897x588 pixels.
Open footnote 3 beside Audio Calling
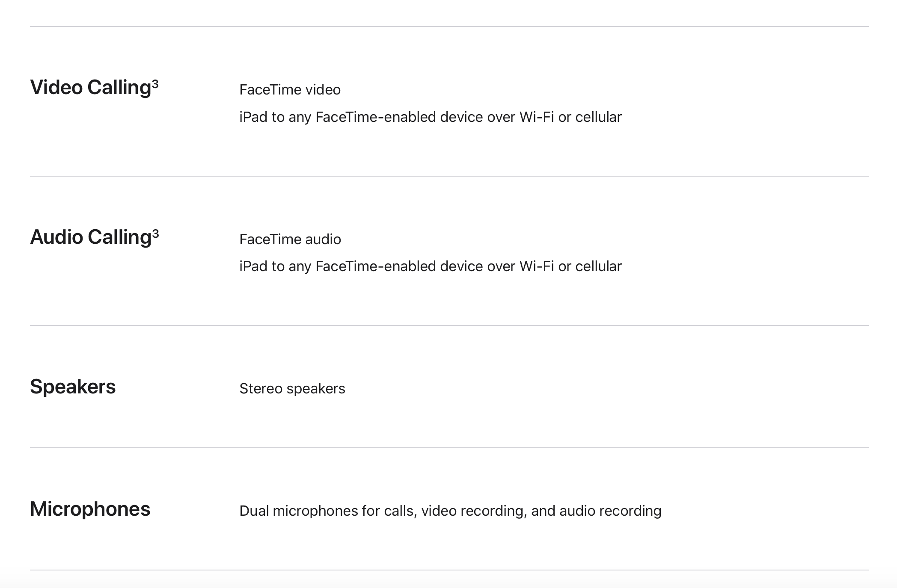pos(156,233)
